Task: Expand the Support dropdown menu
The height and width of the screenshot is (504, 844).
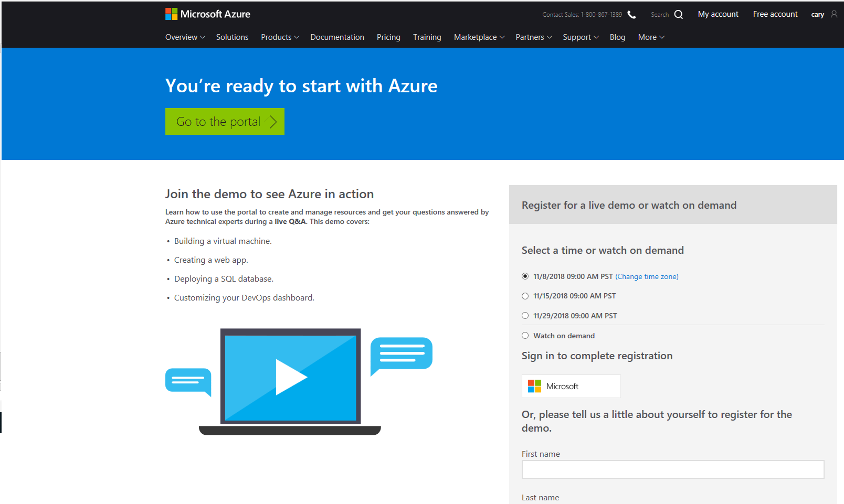Action: 581,37
